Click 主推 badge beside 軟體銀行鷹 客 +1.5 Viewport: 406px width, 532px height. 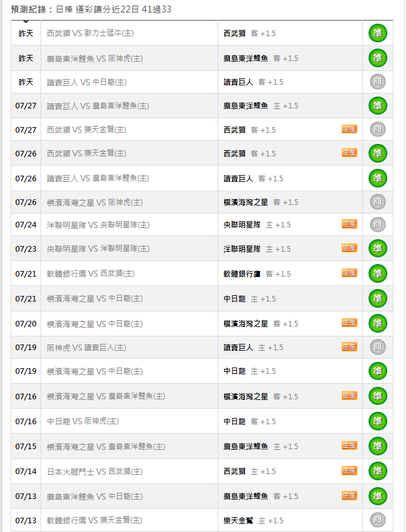[349, 273]
